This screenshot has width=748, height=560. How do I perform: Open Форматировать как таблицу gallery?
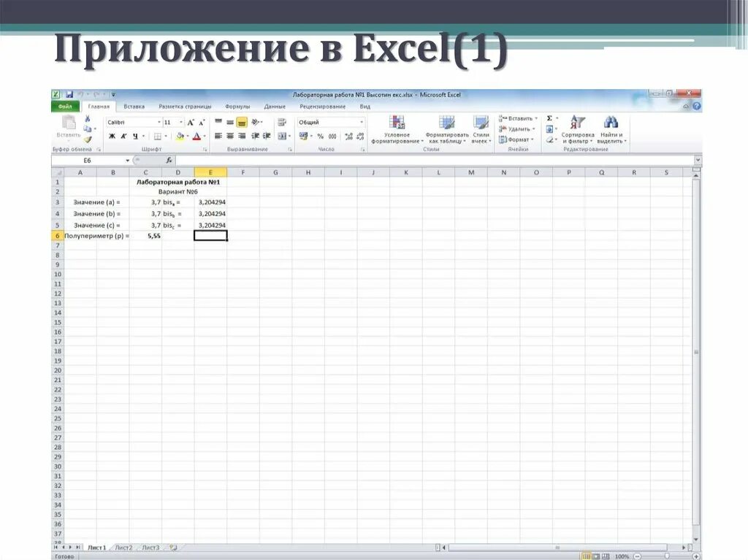coord(447,129)
